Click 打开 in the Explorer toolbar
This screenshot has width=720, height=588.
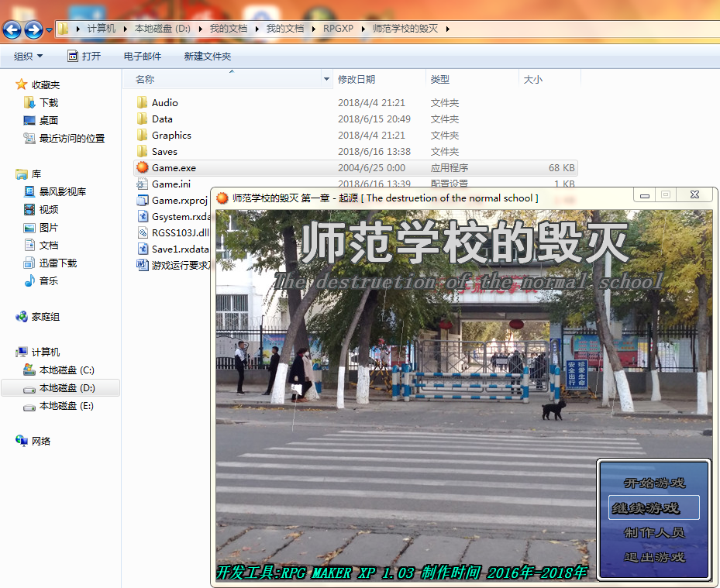84,56
